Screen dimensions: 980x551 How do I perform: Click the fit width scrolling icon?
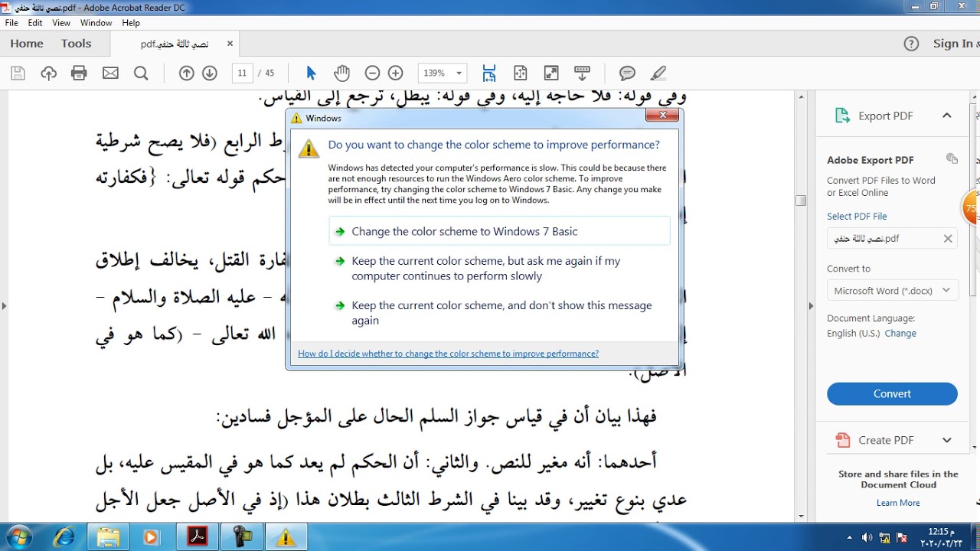click(x=489, y=73)
